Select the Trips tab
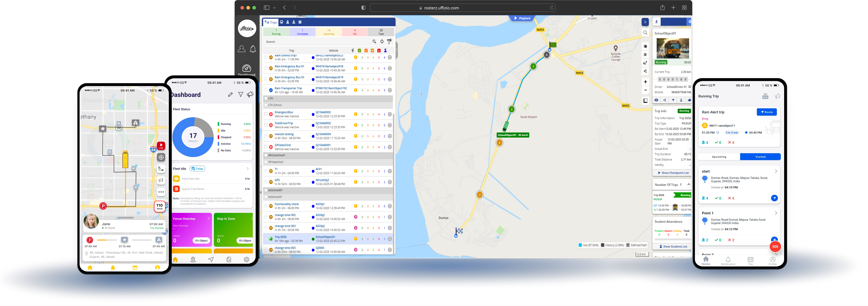 point(271,22)
